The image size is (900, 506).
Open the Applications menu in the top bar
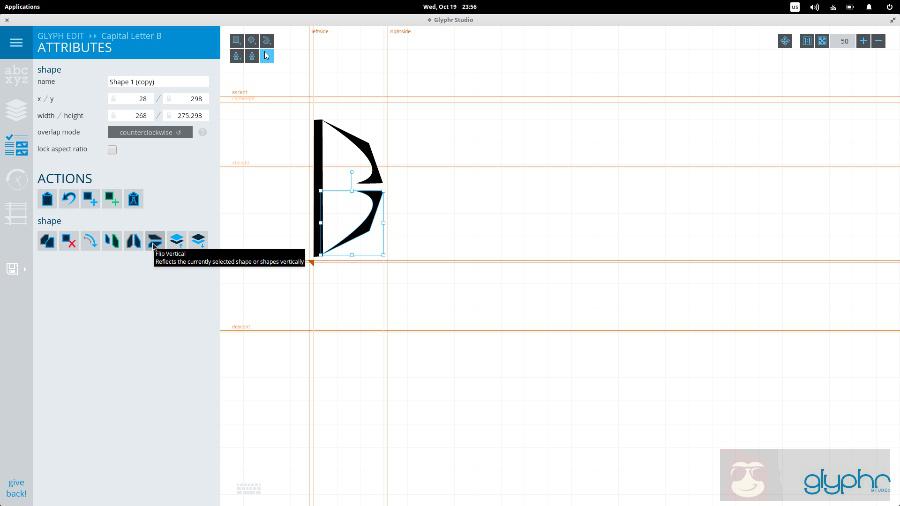coord(22,7)
